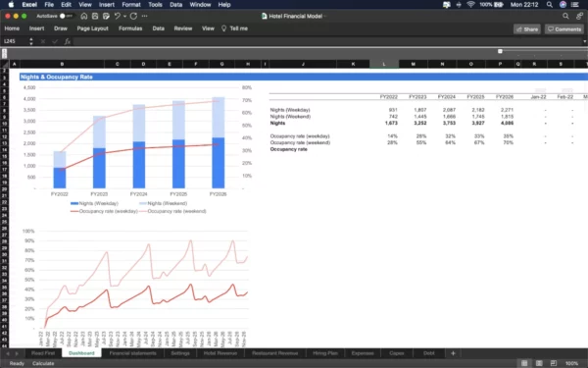Switch to the Hiring Plan sheet tab
Viewport: 588px width, 368px height.
325,353
